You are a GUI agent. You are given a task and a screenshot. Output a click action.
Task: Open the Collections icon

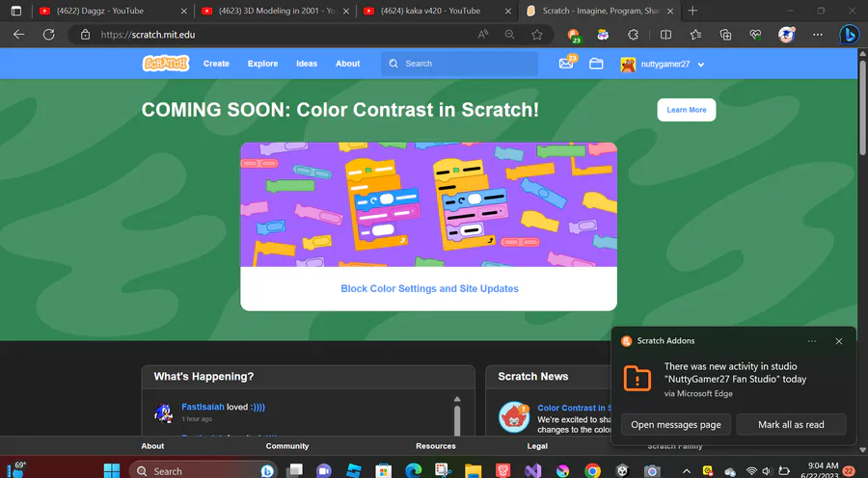tap(725, 35)
